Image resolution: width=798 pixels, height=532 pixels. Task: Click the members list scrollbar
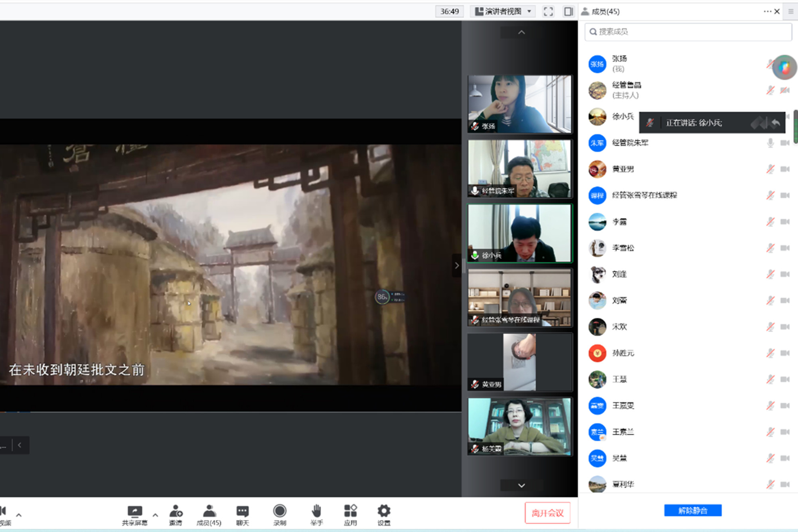(x=795, y=127)
